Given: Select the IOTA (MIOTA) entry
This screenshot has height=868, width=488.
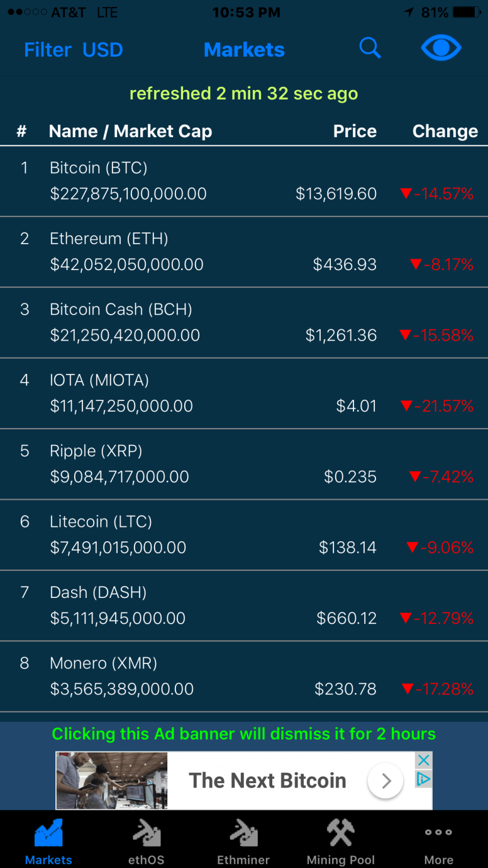Looking at the screenshot, I should point(243,393).
